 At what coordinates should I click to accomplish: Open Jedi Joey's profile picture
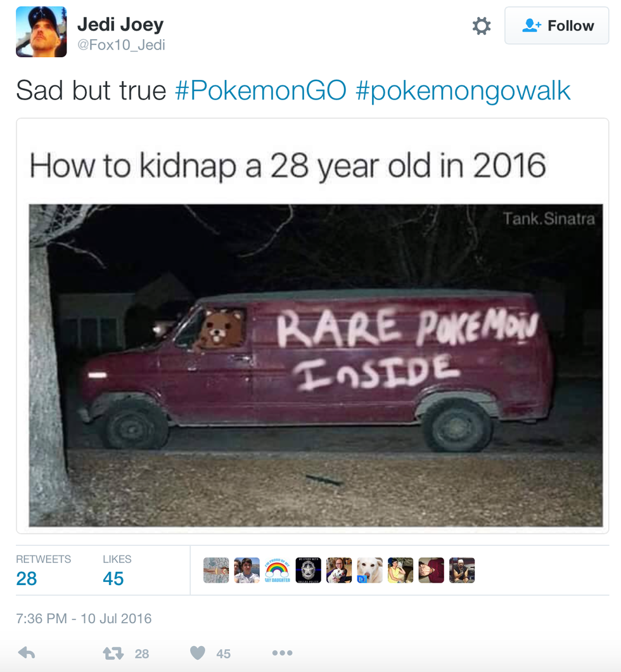tap(41, 32)
